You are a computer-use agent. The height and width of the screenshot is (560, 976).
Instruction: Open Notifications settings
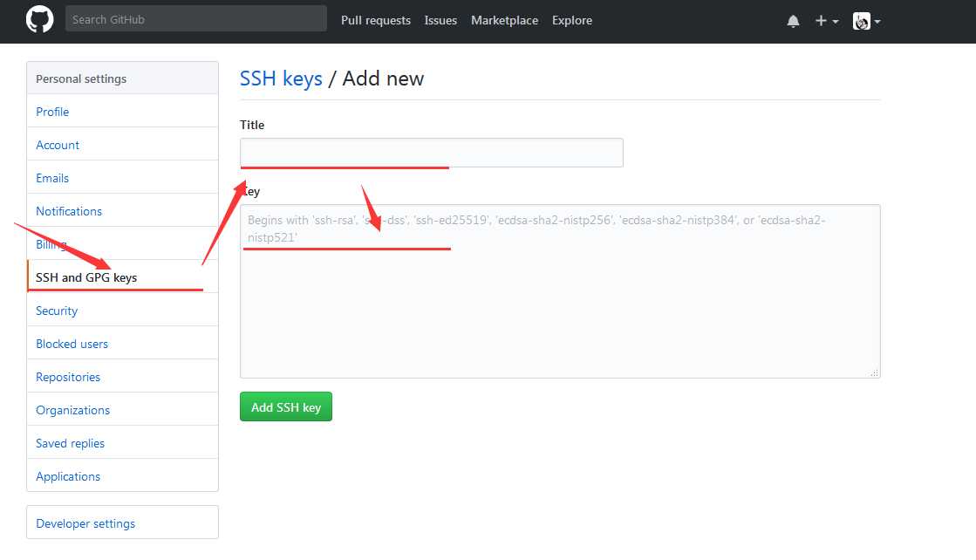point(123,211)
